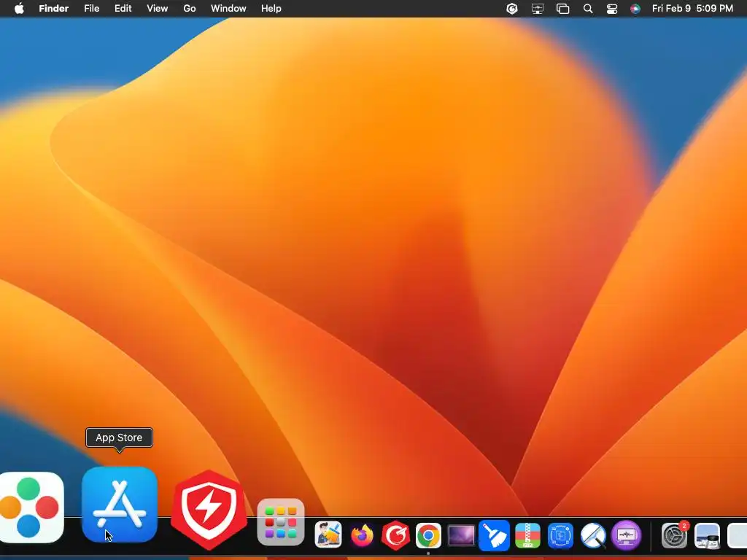Open the View menu
The image size is (747, 560).
pyautogui.click(x=158, y=9)
